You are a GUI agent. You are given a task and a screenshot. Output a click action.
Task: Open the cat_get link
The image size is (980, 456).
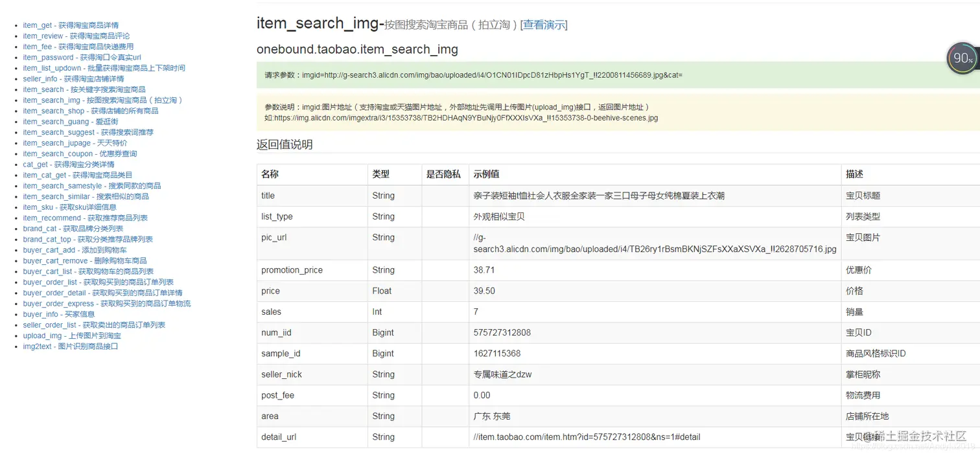pos(69,165)
